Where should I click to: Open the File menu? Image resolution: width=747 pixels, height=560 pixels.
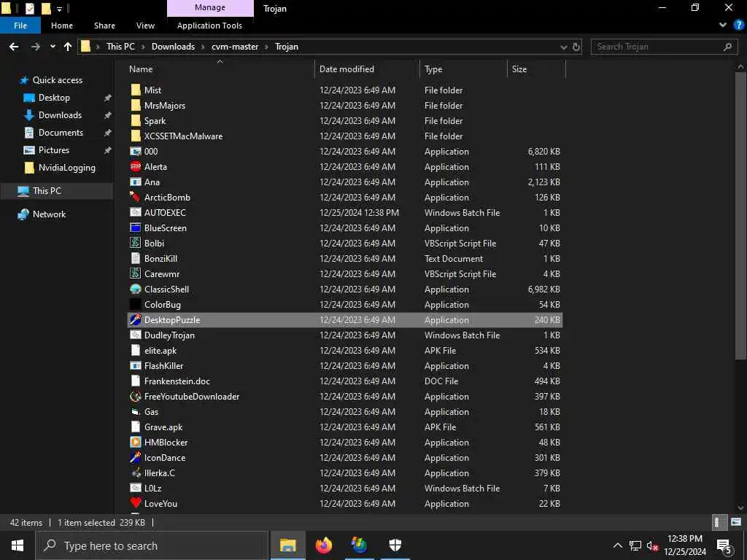point(20,26)
